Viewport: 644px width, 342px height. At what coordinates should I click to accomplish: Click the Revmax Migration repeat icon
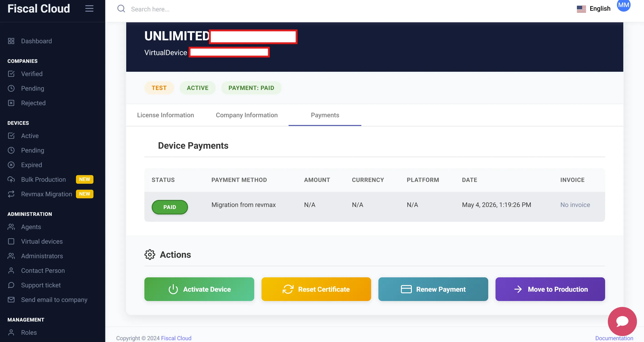11,194
